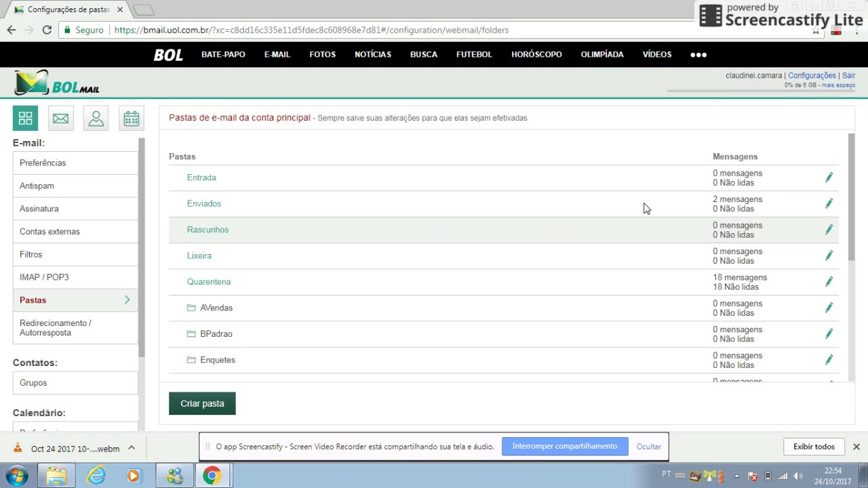
Task: Open the Windows Start button
Action: (x=16, y=476)
